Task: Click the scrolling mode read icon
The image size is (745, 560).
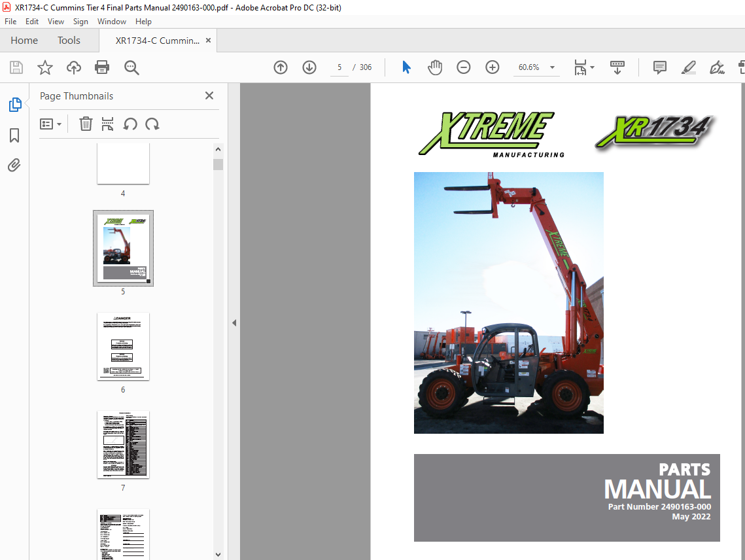Action: (x=617, y=67)
